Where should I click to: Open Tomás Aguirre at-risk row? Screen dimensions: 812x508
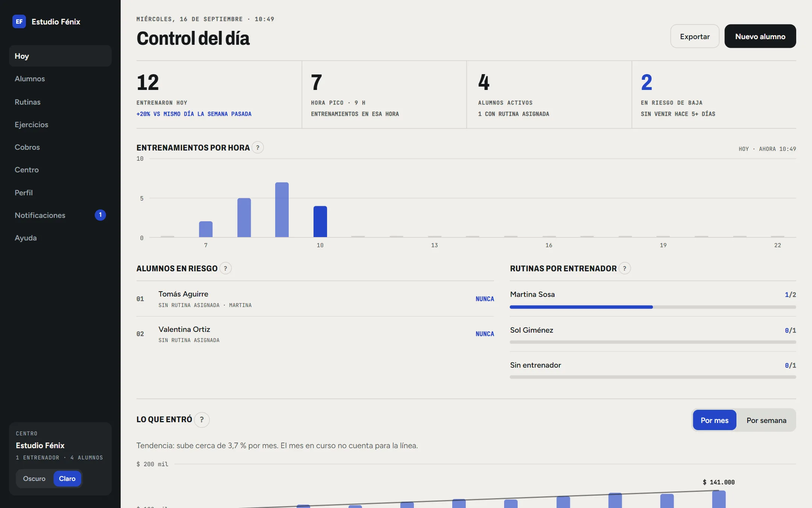tap(315, 299)
